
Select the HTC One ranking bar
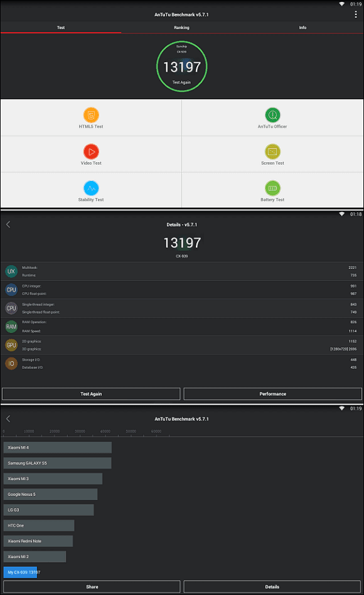(39, 525)
